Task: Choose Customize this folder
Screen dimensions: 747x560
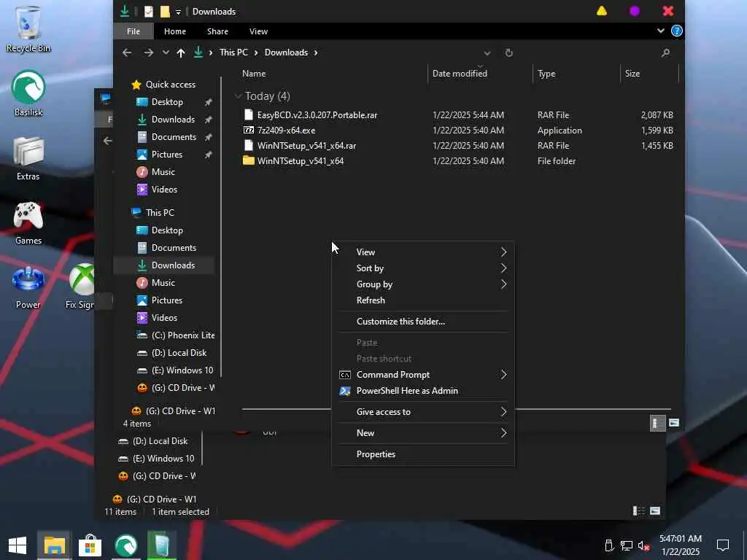Action: click(423, 322)
